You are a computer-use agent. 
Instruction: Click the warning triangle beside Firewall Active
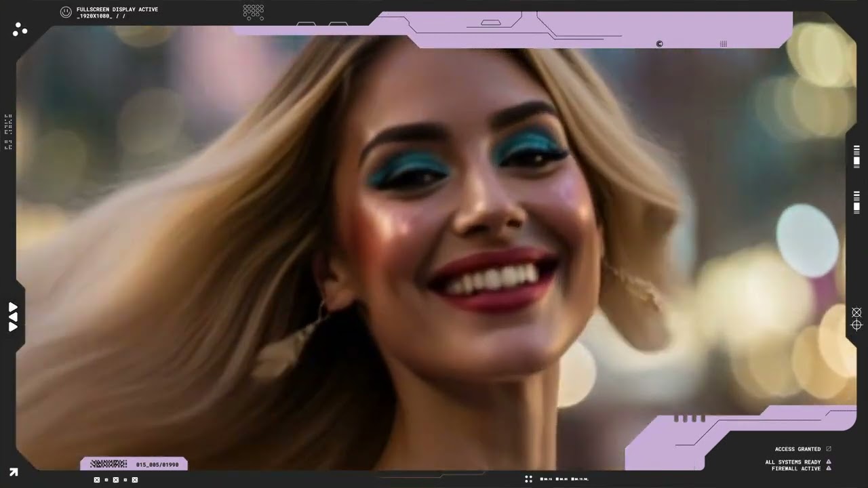829,468
